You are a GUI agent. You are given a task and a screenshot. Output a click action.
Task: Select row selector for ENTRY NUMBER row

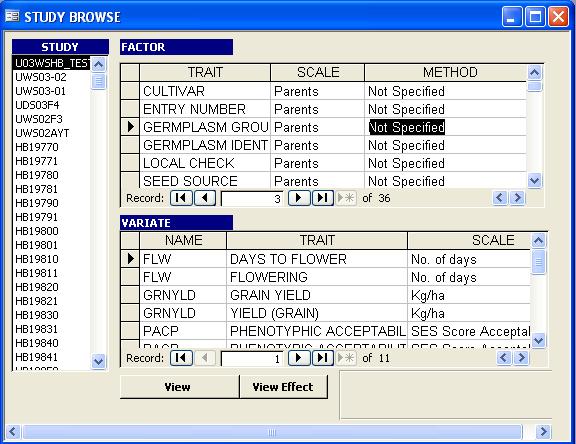pyautogui.click(x=130, y=109)
